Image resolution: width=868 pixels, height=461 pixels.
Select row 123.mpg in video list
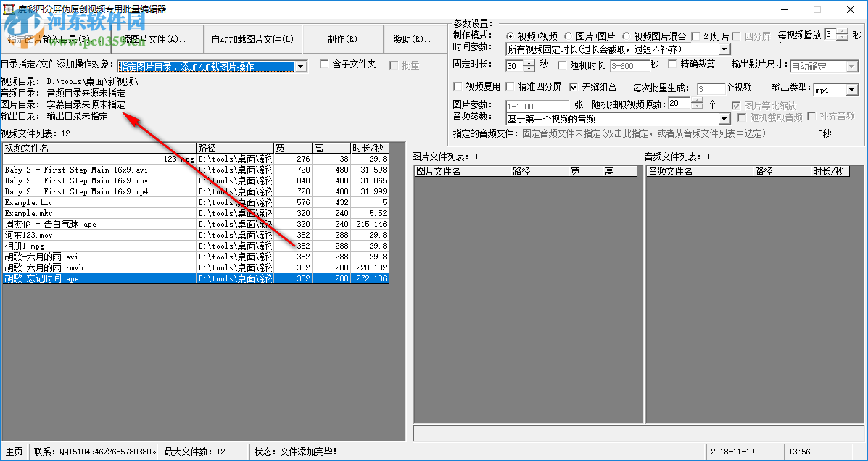tap(196, 159)
